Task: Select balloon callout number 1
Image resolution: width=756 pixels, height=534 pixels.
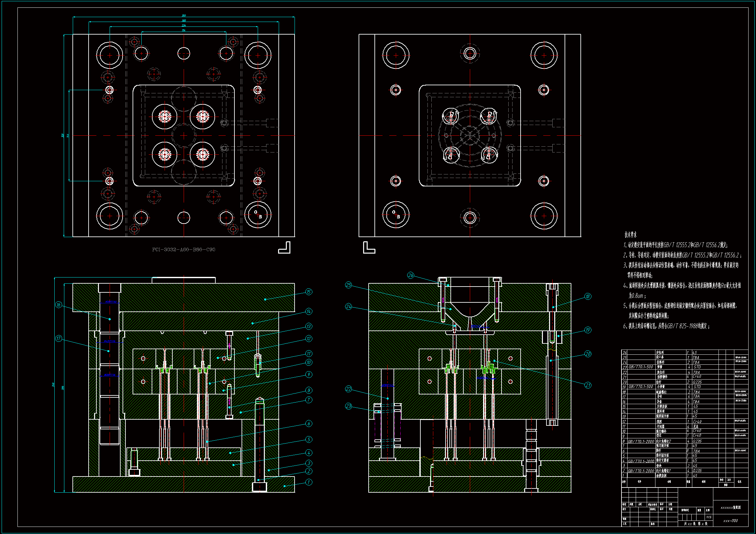Action: click(x=308, y=482)
